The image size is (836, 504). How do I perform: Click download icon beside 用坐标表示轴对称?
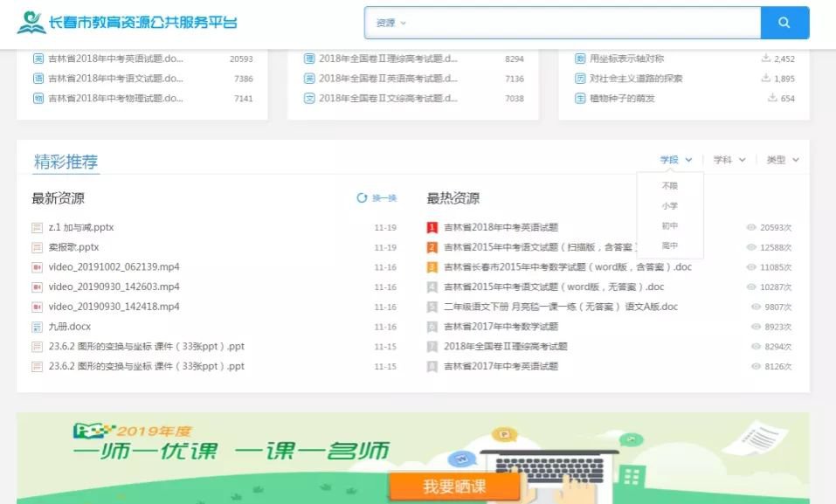766,59
